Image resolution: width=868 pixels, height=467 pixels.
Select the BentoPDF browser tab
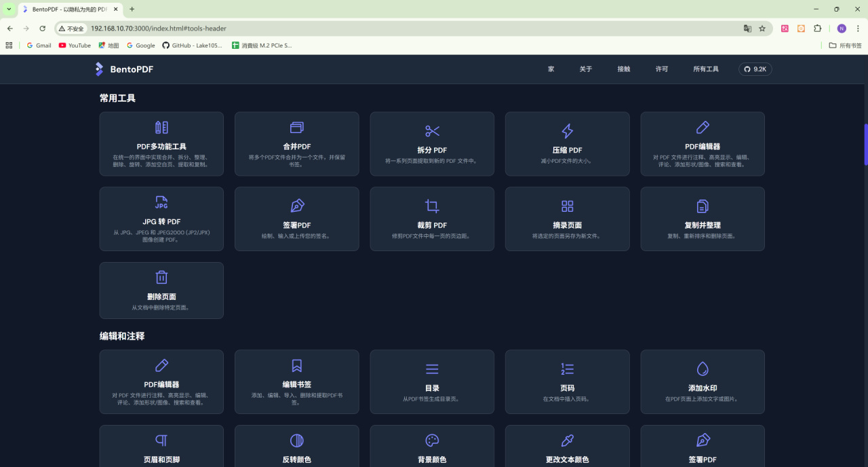[x=69, y=10]
